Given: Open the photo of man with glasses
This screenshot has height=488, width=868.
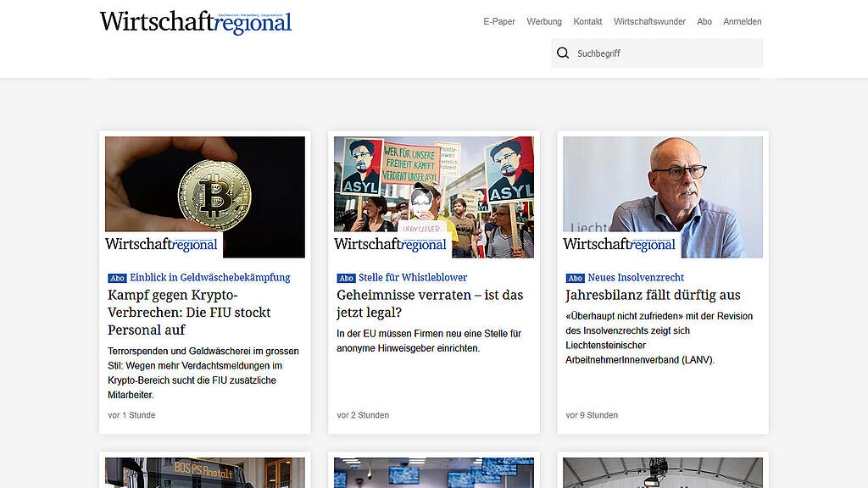Looking at the screenshot, I should coord(663,197).
